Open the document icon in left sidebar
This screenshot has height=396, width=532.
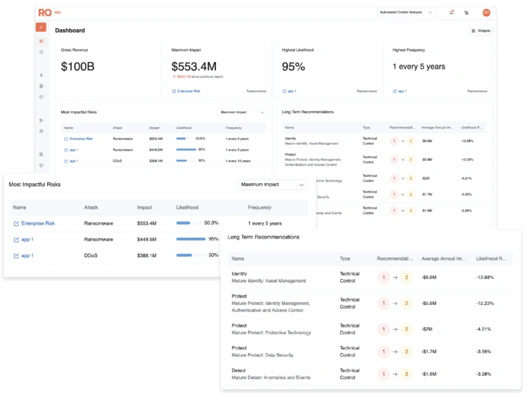42,154
